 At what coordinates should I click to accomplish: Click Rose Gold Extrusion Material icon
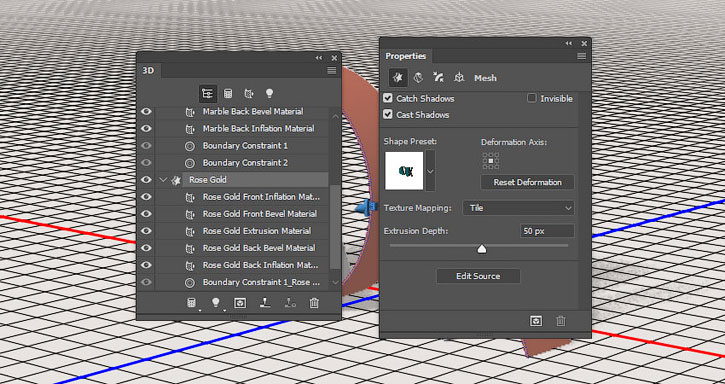pos(190,231)
